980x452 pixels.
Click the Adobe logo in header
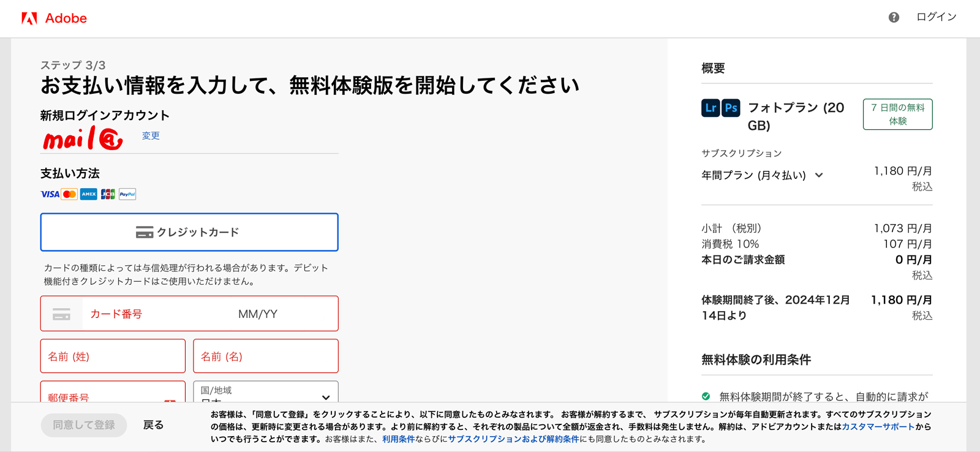(54, 18)
